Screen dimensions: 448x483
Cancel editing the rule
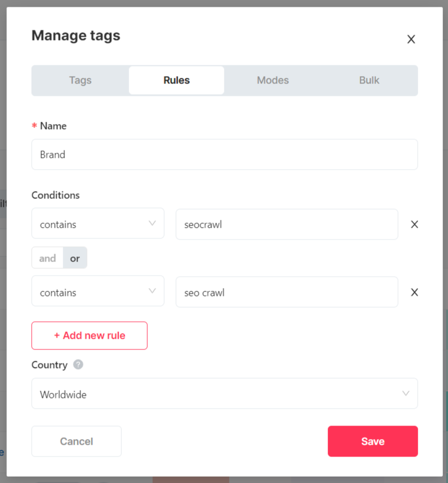76,441
